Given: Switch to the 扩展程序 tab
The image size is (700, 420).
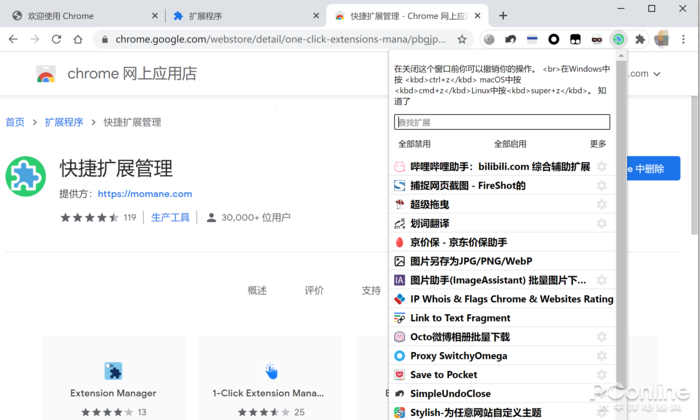Looking at the screenshot, I should tap(205, 16).
